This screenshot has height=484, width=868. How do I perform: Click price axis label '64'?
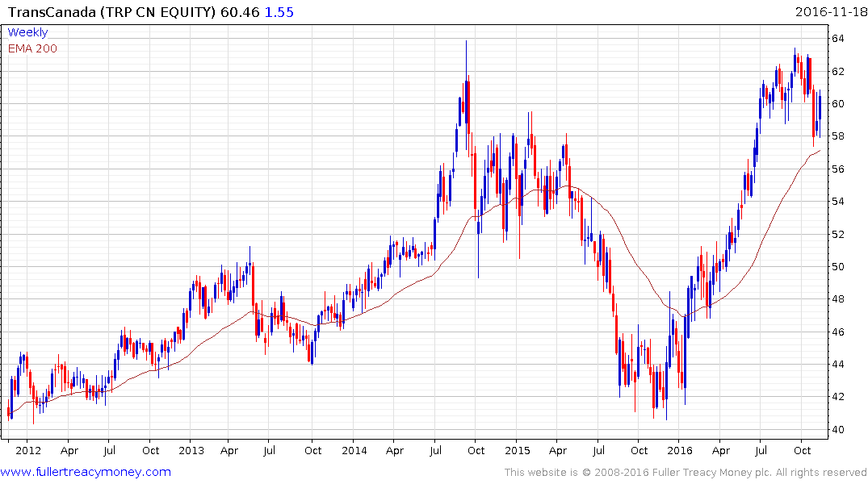point(837,39)
